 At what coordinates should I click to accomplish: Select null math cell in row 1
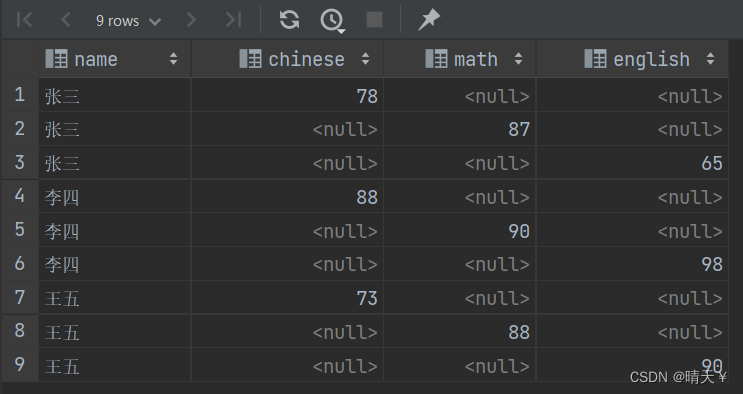(x=460, y=95)
